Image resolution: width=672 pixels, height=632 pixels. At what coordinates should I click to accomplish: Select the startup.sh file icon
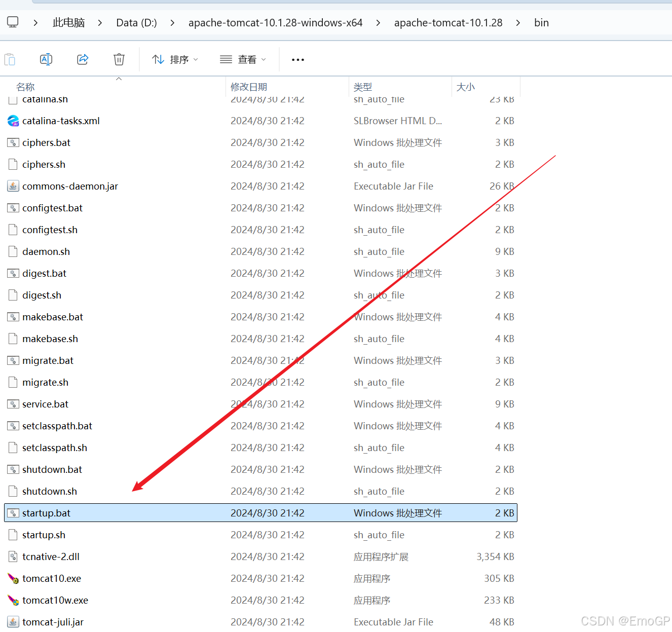click(x=13, y=535)
